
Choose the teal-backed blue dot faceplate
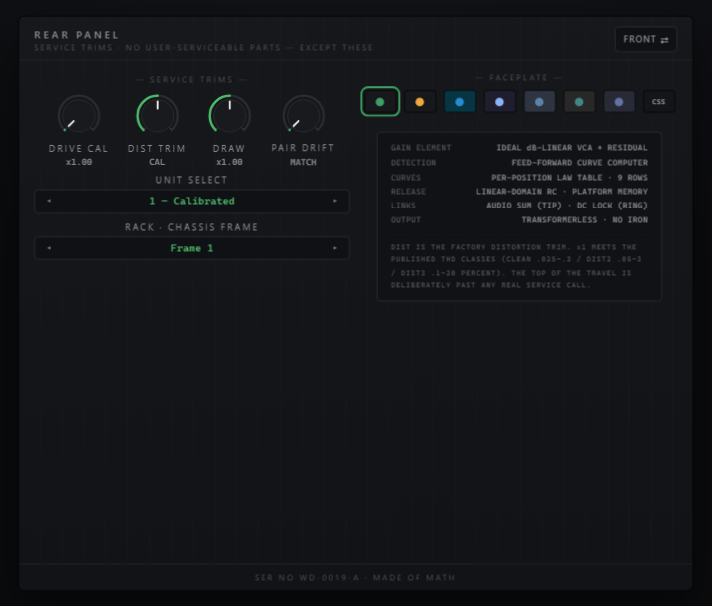pyautogui.click(x=460, y=102)
